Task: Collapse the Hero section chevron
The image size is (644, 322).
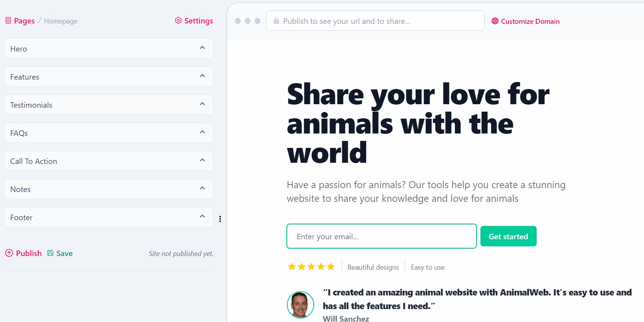Action: [202, 48]
